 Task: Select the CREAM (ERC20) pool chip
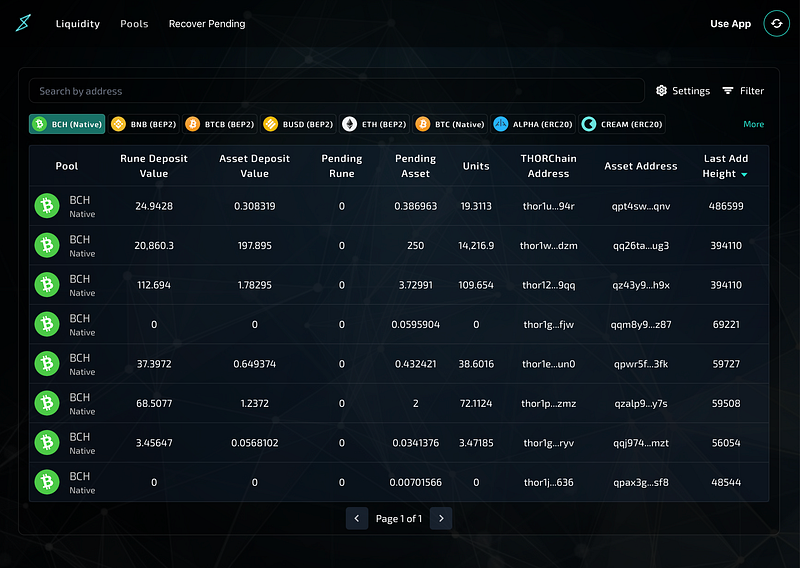coord(622,124)
